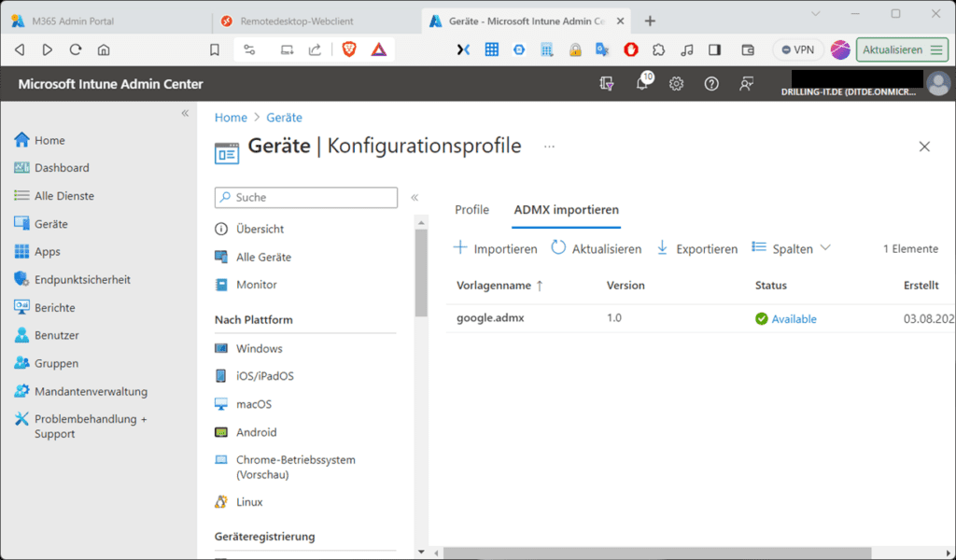
Task: Click the browser forward arrow
Action: pos(47,50)
